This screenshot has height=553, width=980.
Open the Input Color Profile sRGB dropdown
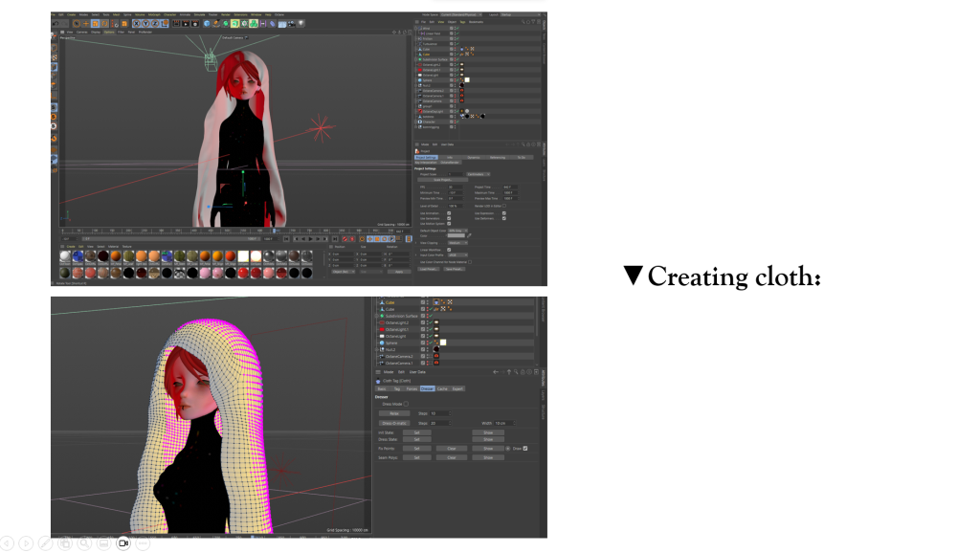[457, 254]
